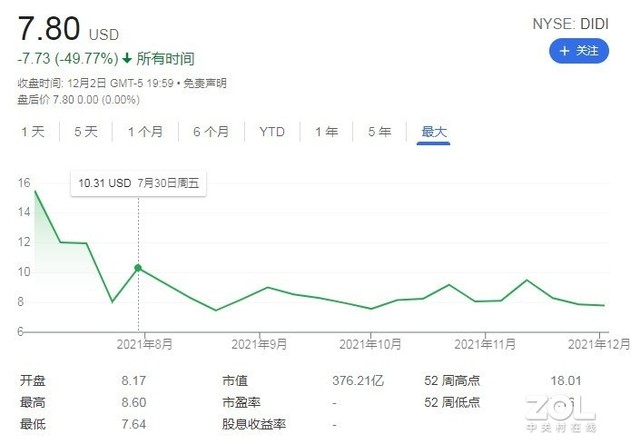Screen dimensions: 640x444
Task: Click the 52 周高点 value 18.01
Action: point(566,381)
